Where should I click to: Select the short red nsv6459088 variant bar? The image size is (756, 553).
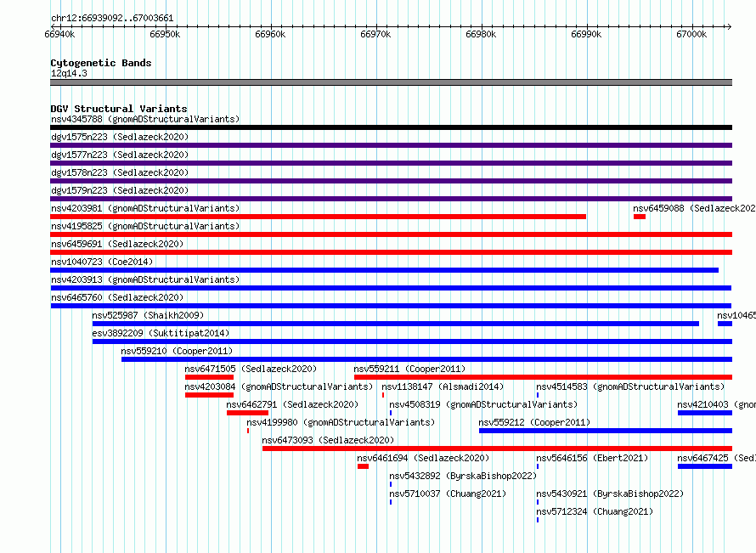(640, 217)
